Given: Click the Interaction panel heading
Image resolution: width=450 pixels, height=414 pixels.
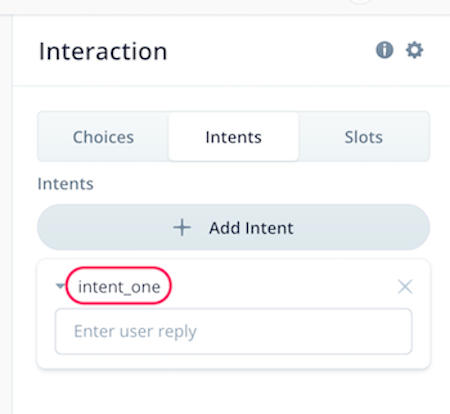Looking at the screenshot, I should pos(103,51).
